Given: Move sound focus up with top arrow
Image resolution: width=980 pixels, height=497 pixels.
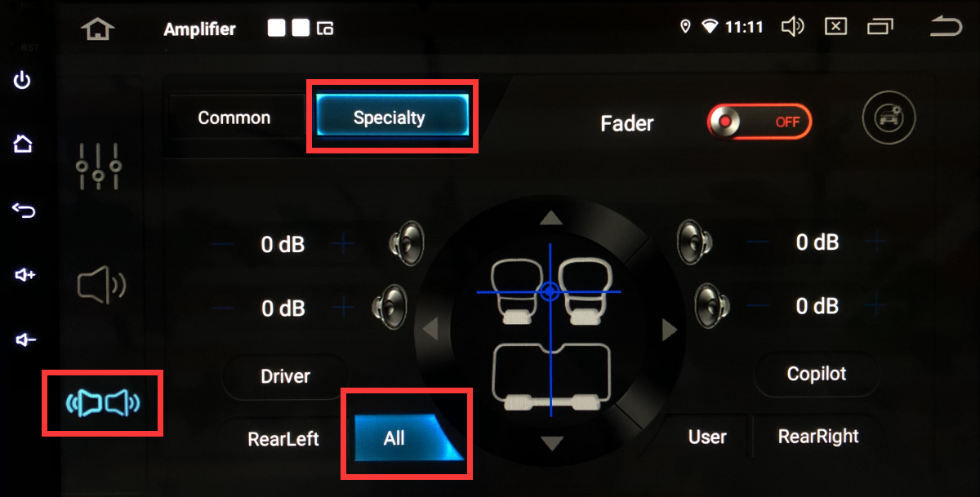Looking at the screenshot, I should 552,218.
